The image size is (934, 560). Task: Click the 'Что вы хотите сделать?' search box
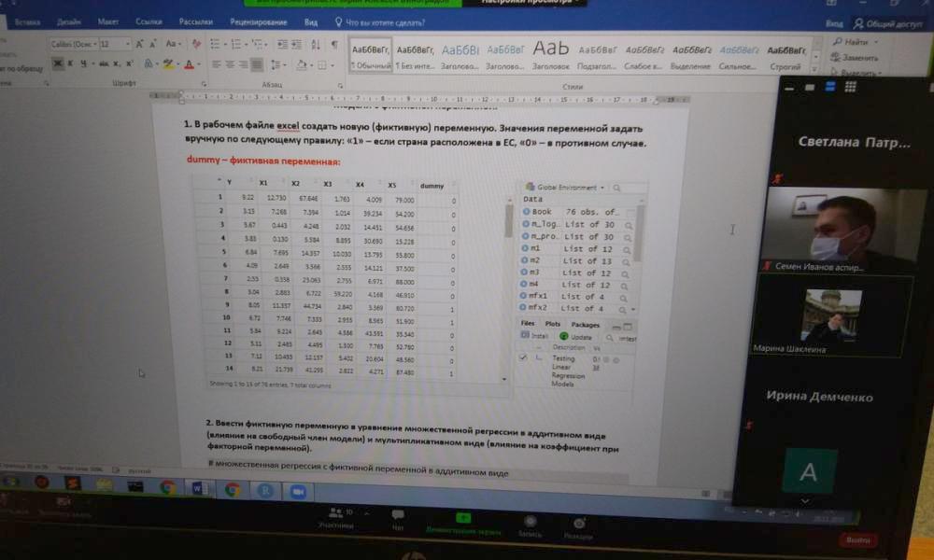pyautogui.click(x=380, y=22)
